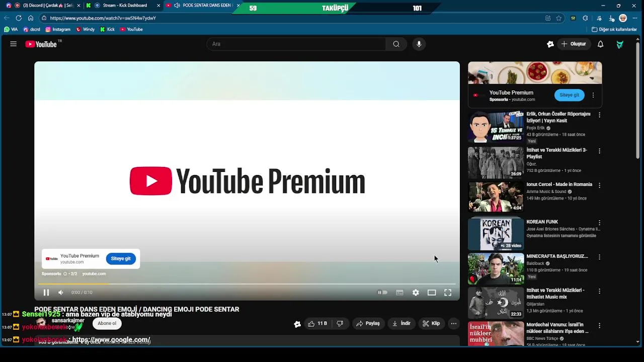
Task: Open options for Ionut Cercel video
Action: [x=599, y=186]
